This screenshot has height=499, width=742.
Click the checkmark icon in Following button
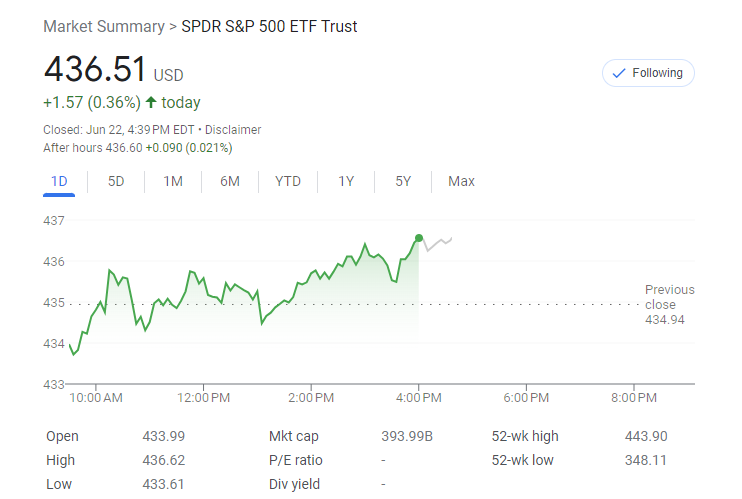click(618, 73)
